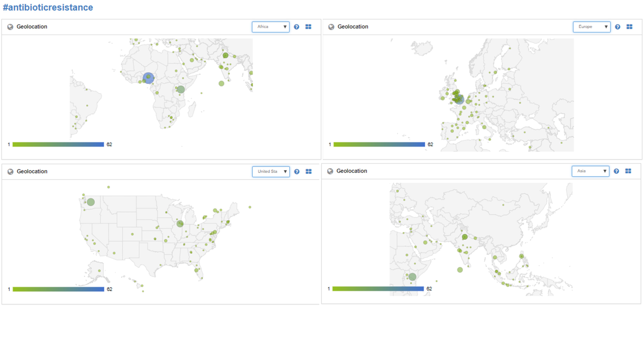Open the Africa region dropdown
Image resolution: width=644 pixels, height=362 pixels.
(x=270, y=27)
